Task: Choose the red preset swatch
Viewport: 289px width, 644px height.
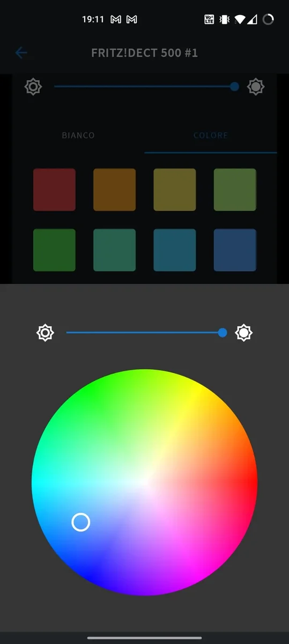Action: coord(54,189)
